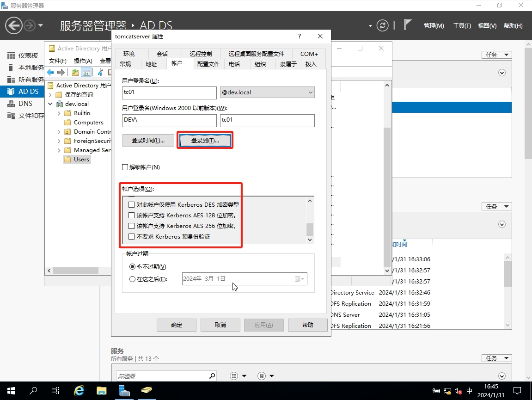Click the Server Manager back arrow
This screenshot has height=400, width=532.
14,25
